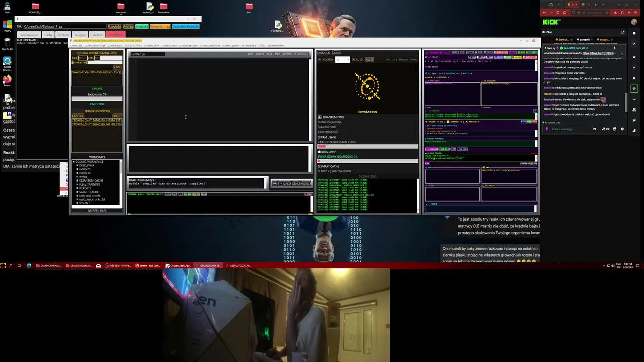This screenshot has width=644, height=362.
Task: Click the Kick logo in browser
Action: pos(551,22)
